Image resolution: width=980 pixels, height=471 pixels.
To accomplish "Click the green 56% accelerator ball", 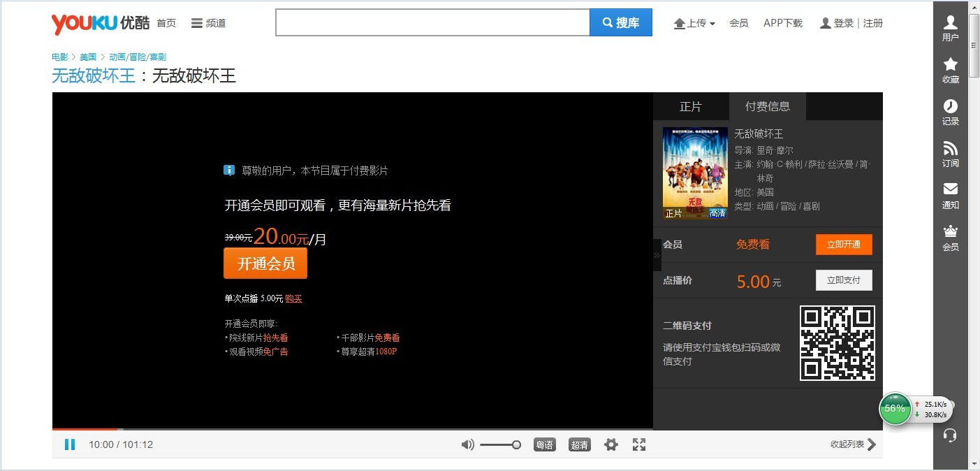I will click(895, 409).
